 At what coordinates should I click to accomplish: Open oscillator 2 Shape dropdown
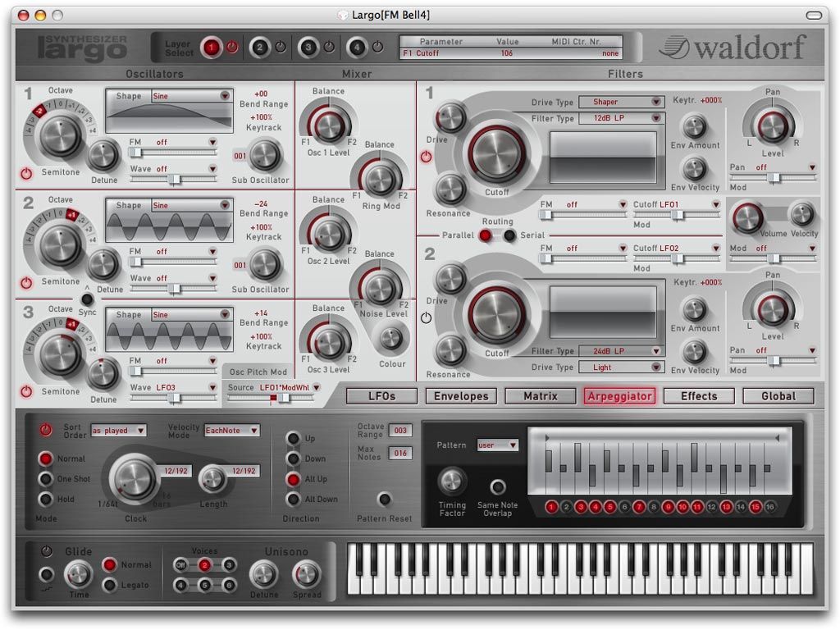point(191,206)
